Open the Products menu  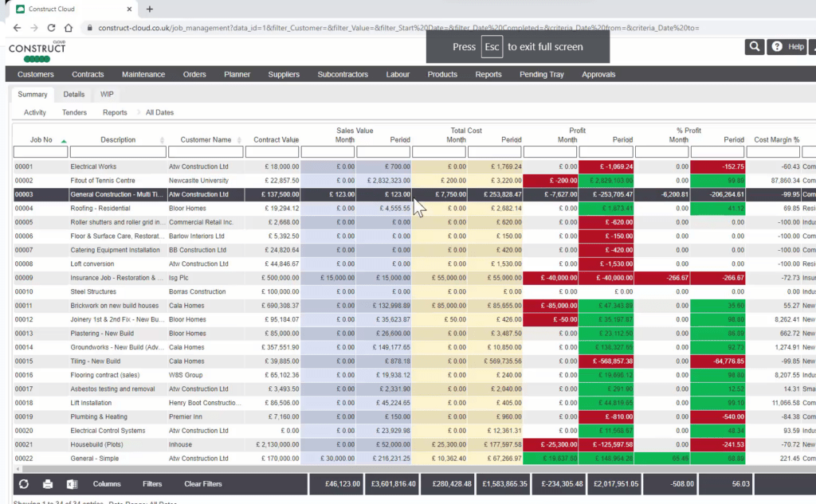[x=442, y=74]
